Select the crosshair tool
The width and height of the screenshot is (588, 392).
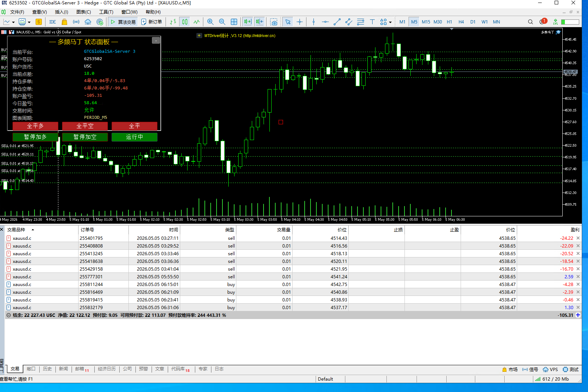[300, 22]
